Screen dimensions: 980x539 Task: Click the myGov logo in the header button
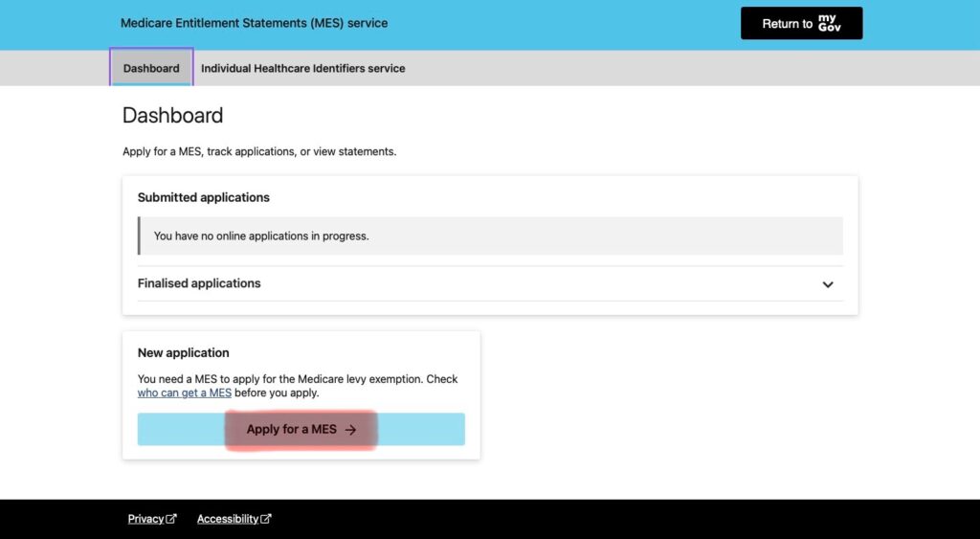point(830,23)
